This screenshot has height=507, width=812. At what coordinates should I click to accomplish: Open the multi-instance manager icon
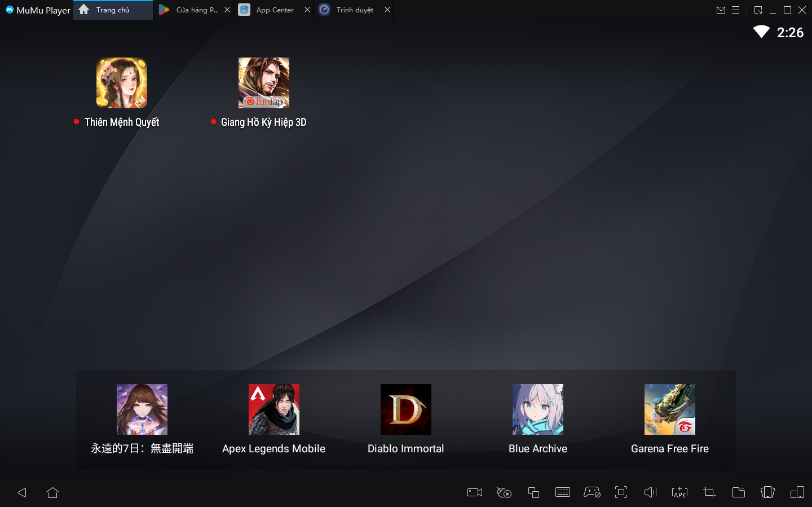tap(533, 492)
